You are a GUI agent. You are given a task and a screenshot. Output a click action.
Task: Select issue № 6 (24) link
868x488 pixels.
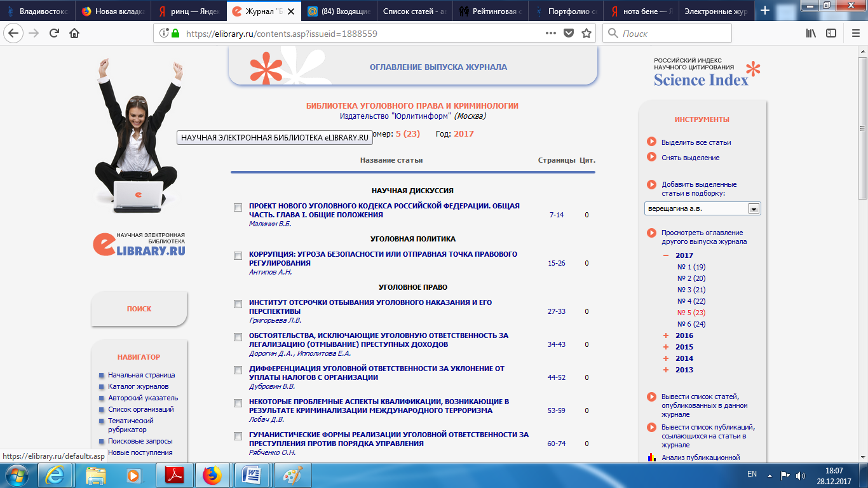pyautogui.click(x=691, y=324)
